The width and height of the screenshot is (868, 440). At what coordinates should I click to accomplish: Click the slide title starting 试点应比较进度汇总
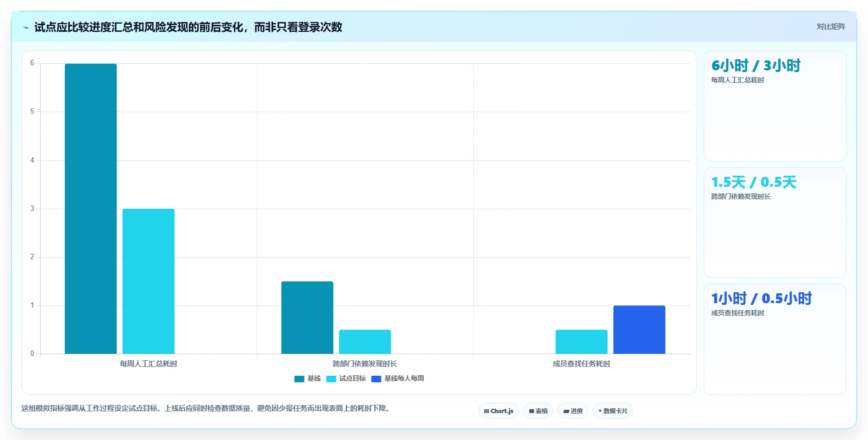pyautogui.click(x=188, y=27)
